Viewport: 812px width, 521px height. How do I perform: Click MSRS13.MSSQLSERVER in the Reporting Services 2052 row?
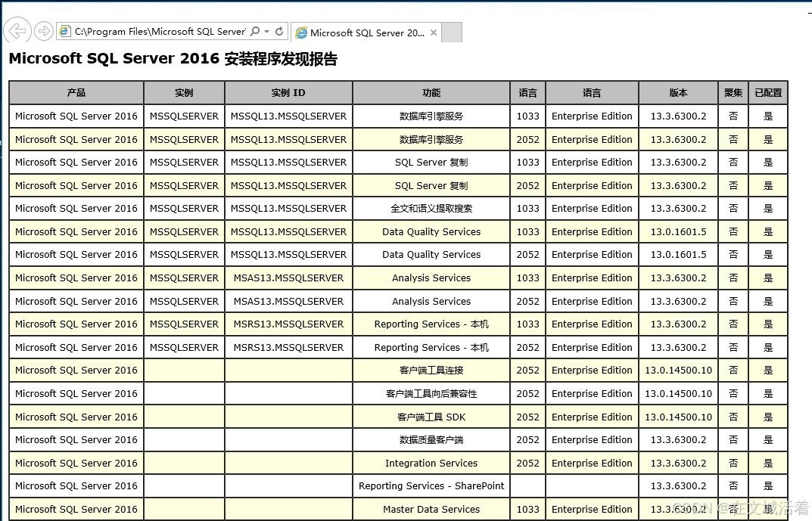(288, 348)
